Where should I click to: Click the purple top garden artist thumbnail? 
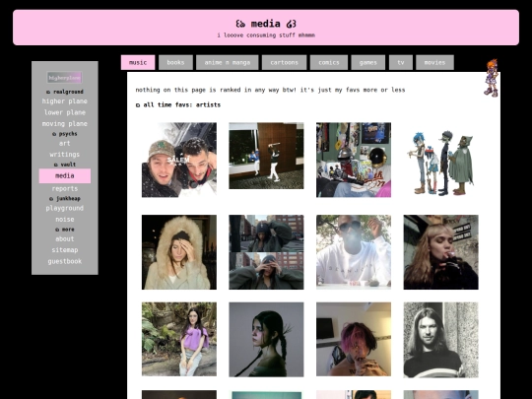point(178,339)
